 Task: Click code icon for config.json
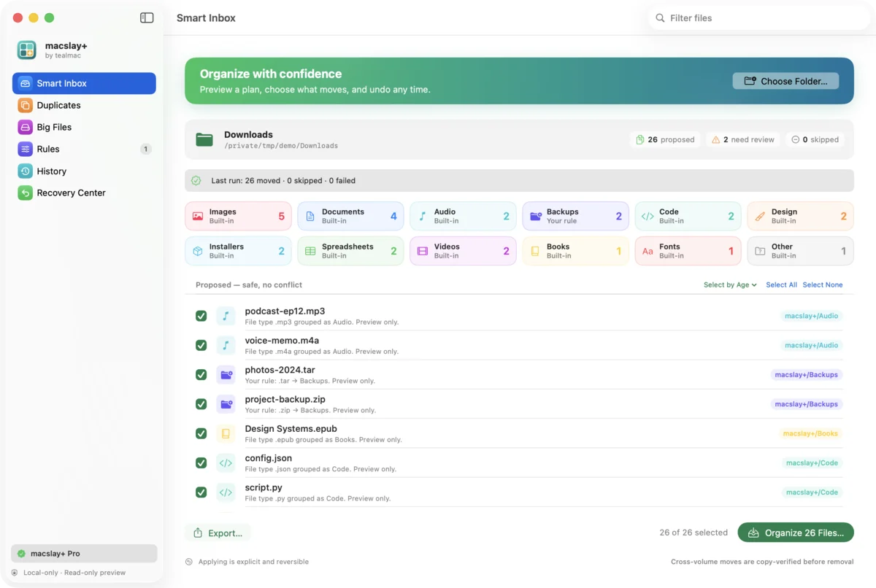click(x=226, y=463)
